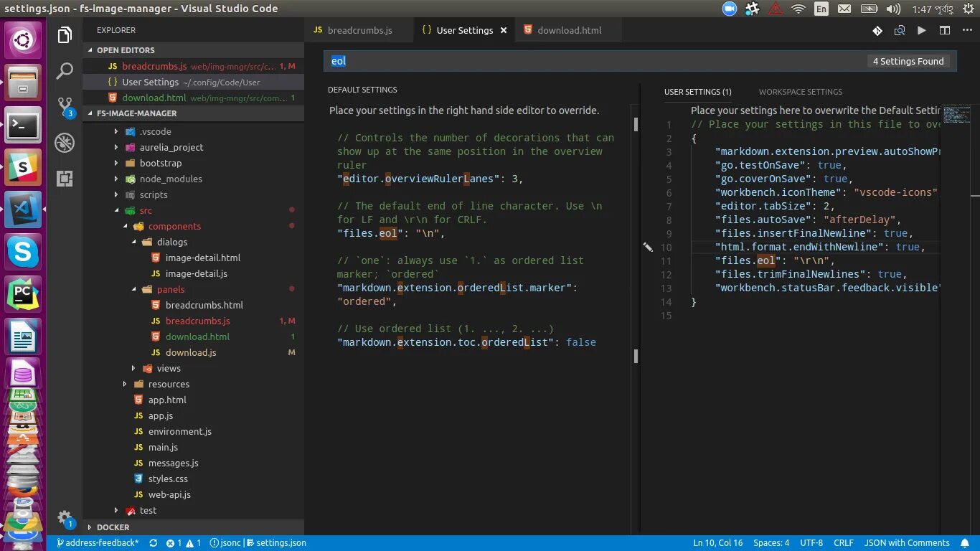Screen dimensions: 980x551
Task: Click the sync changes icon in status bar
Action: pos(154,543)
